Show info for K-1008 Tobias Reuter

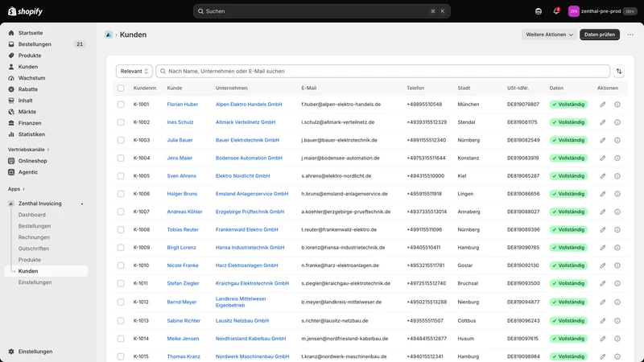pyautogui.click(x=617, y=230)
